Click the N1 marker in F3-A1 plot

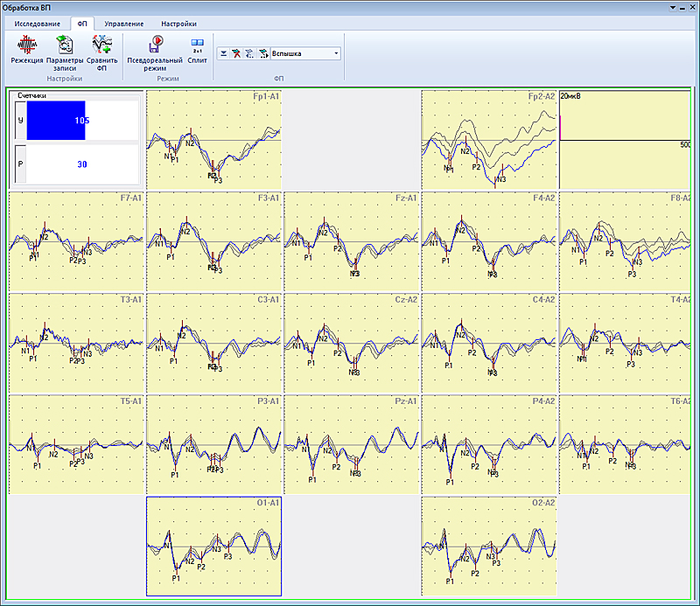159,244
